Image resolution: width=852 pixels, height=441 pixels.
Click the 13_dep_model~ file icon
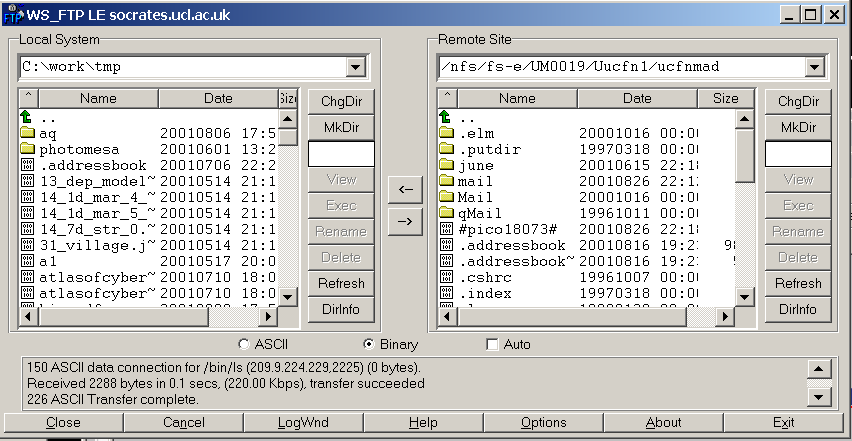coord(27,181)
